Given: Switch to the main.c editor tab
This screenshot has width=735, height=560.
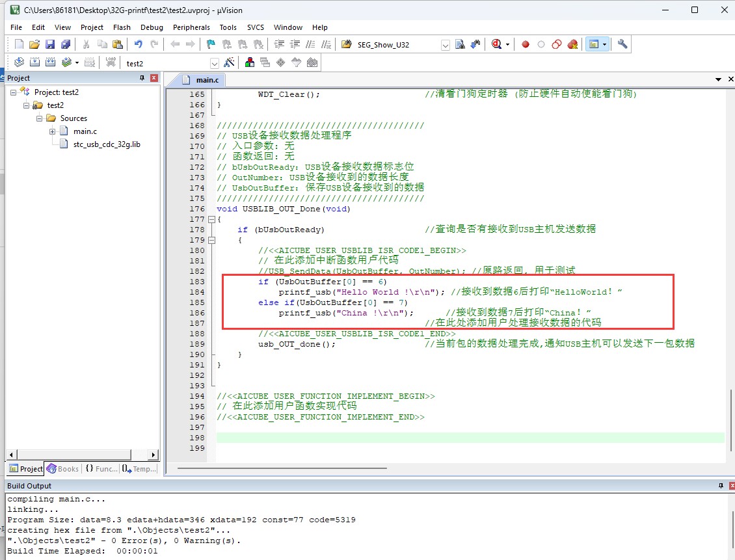Looking at the screenshot, I should click(x=202, y=80).
